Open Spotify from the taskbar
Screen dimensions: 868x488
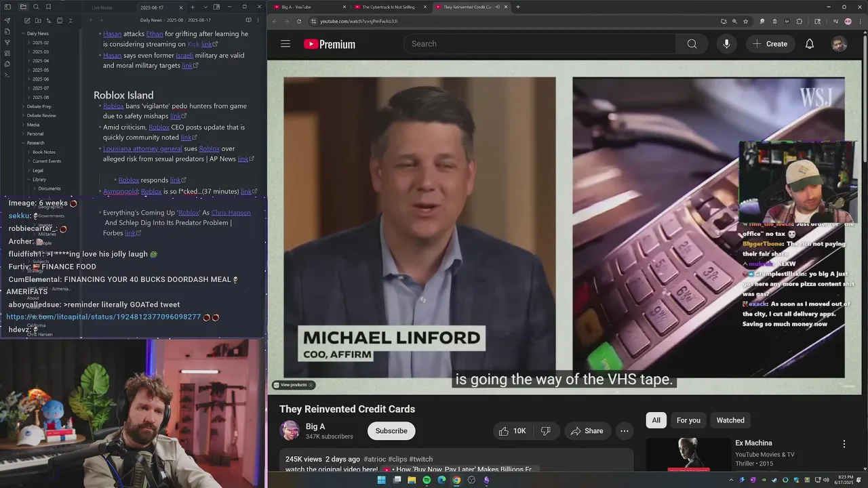tap(427, 480)
